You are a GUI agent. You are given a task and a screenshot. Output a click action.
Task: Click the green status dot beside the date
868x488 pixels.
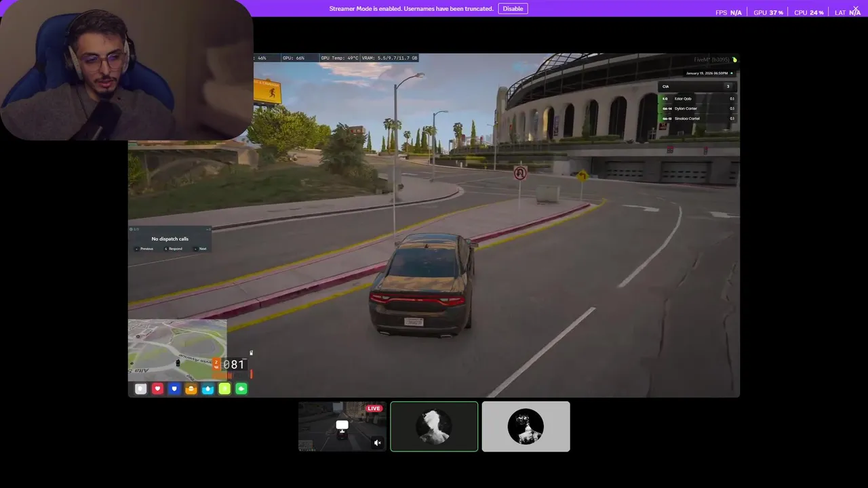(732, 73)
